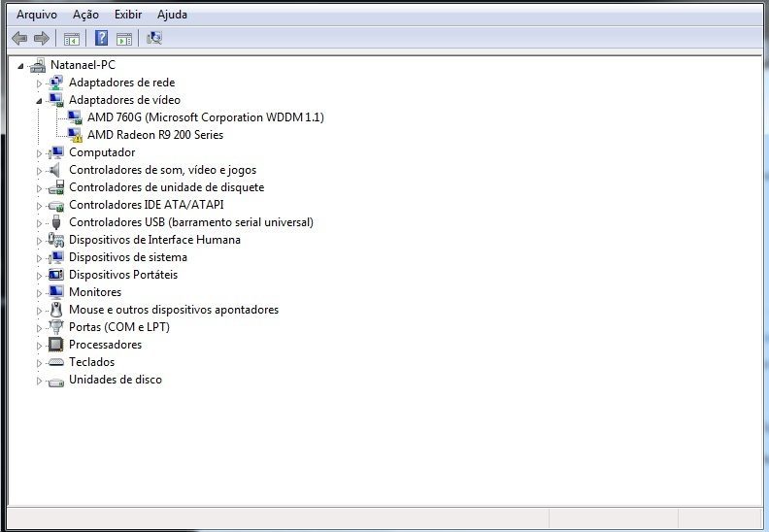
Task: Click the Dispositivos de sistema icon
Action: [56, 257]
